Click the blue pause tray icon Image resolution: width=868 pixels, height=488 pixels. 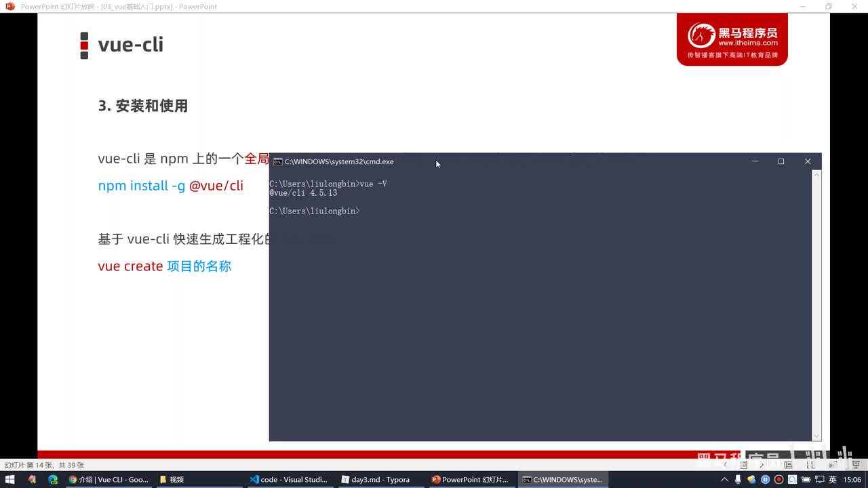coord(765,479)
